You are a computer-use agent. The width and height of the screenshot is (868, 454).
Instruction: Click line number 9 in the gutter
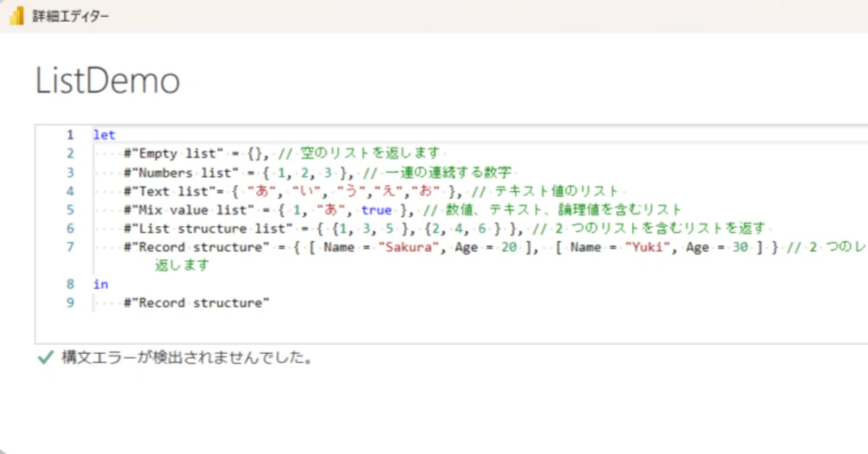coord(71,303)
